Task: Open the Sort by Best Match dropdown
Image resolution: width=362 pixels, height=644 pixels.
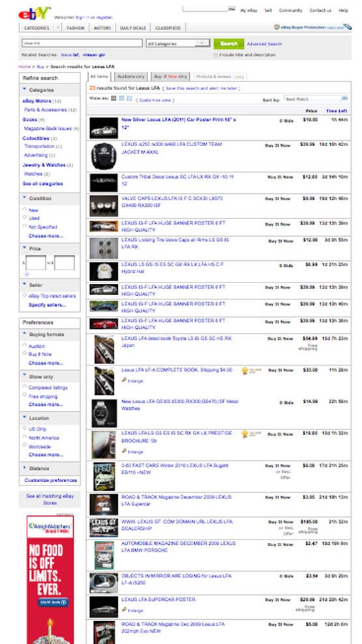Action: (x=316, y=99)
